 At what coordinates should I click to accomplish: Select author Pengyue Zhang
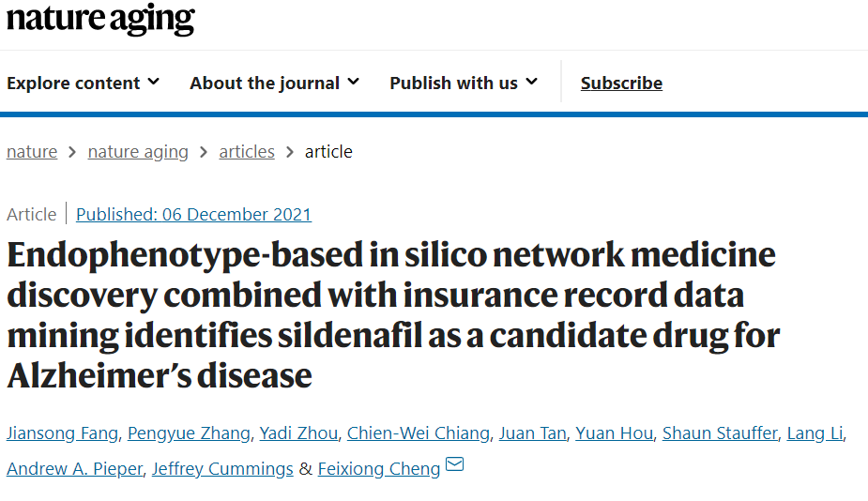189,433
